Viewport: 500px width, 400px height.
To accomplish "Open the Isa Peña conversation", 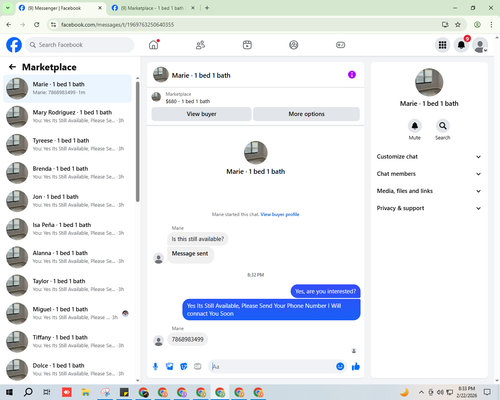I will point(67,229).
